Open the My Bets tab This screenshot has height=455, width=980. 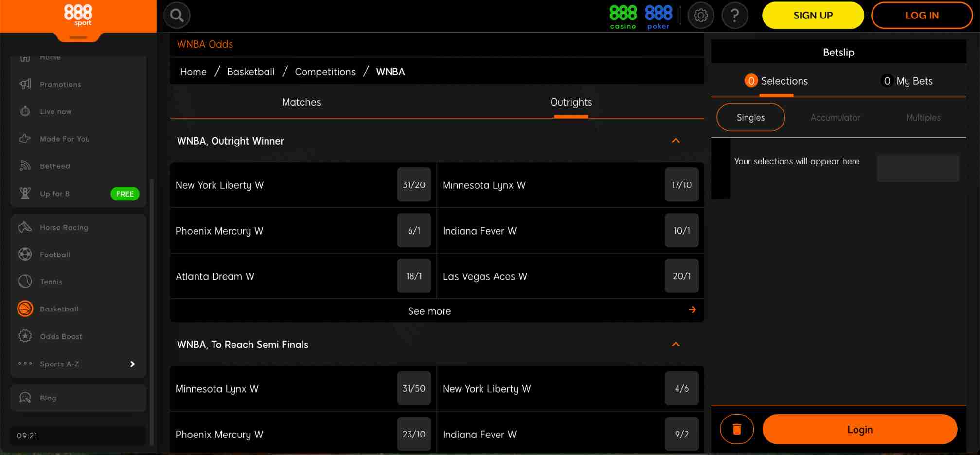pos(907,81)
